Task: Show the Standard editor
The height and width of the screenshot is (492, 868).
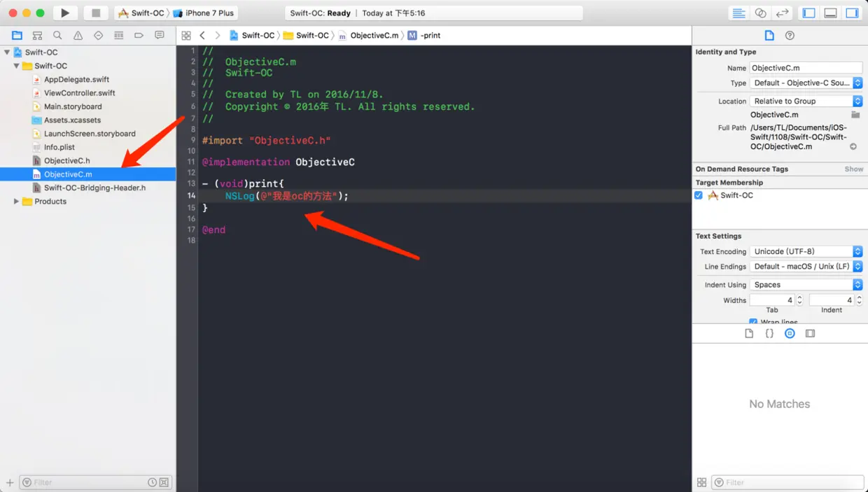Action: tap(738, 13)
